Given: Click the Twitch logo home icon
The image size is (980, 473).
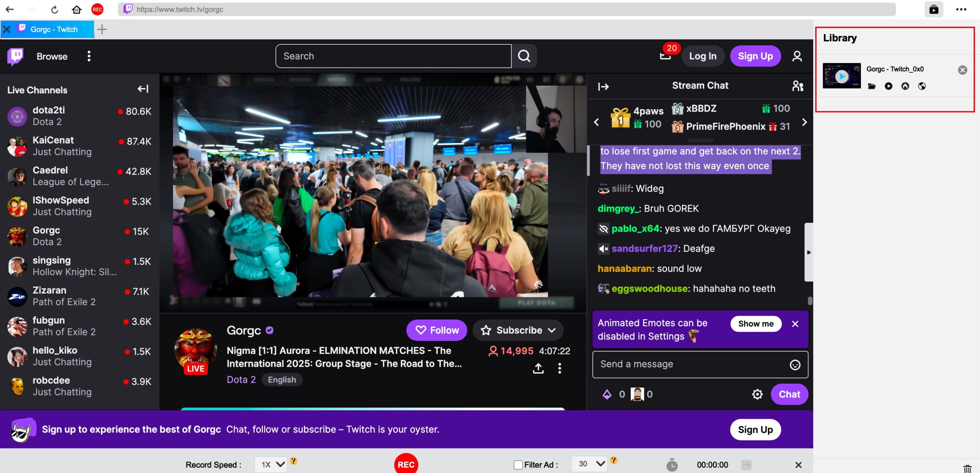Looking at the screenshot, I should tap(15, 56).
